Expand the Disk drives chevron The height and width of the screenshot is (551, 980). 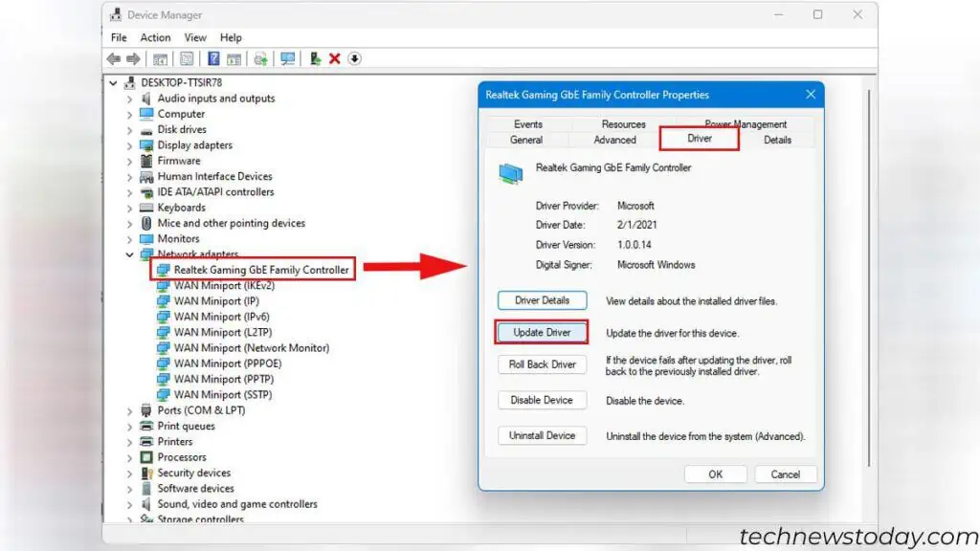coord(129,130)
